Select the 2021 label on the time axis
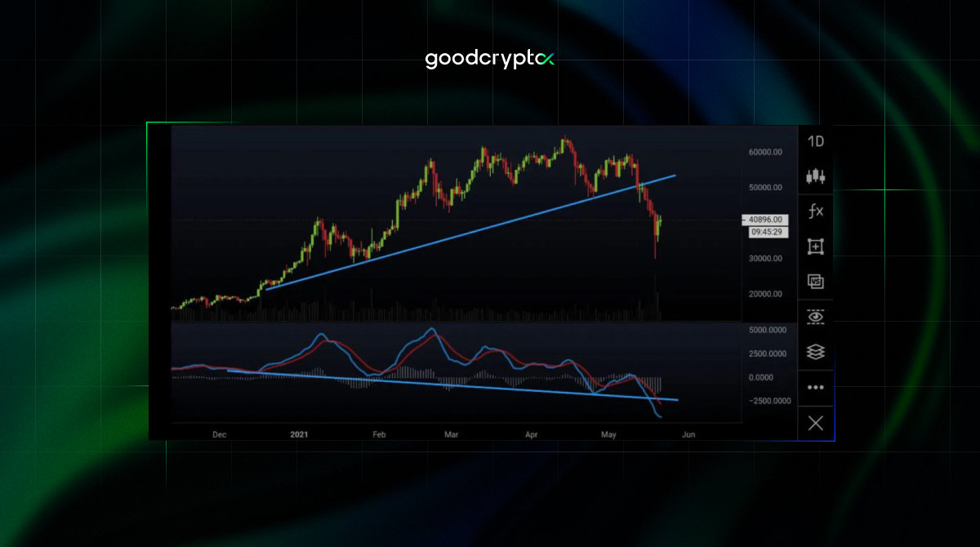Screen dimensions: 980x547 [299, 434]
